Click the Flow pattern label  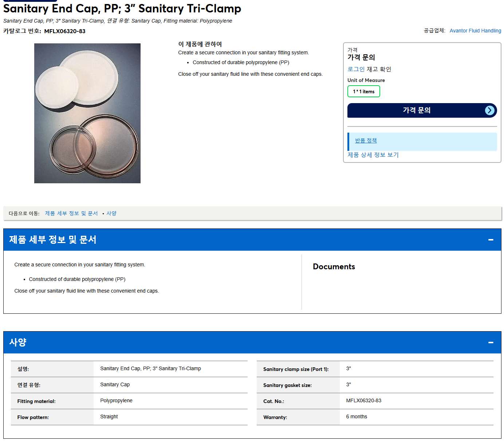point(33,418)
